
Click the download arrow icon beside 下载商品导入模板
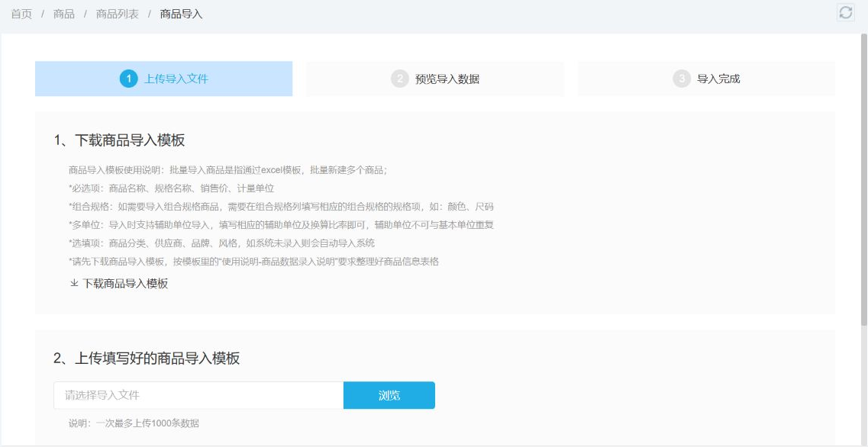(73, 283)
